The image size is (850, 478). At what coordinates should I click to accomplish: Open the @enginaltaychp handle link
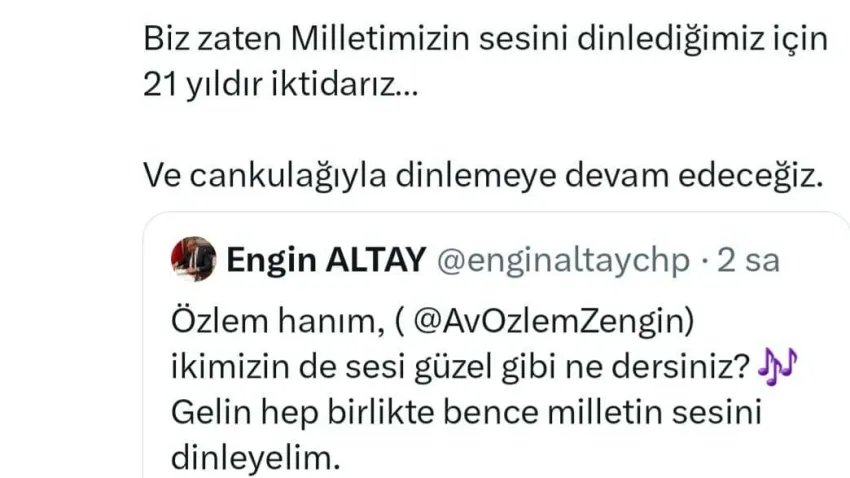tap(564, 260)
